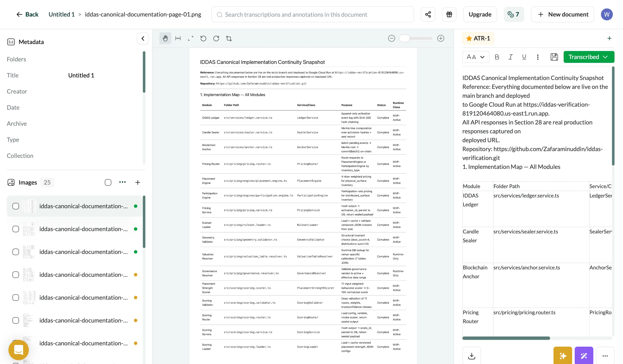Check the first image's checkbox
The width and height of the screenshot is (623, 364).
point(16,206)
